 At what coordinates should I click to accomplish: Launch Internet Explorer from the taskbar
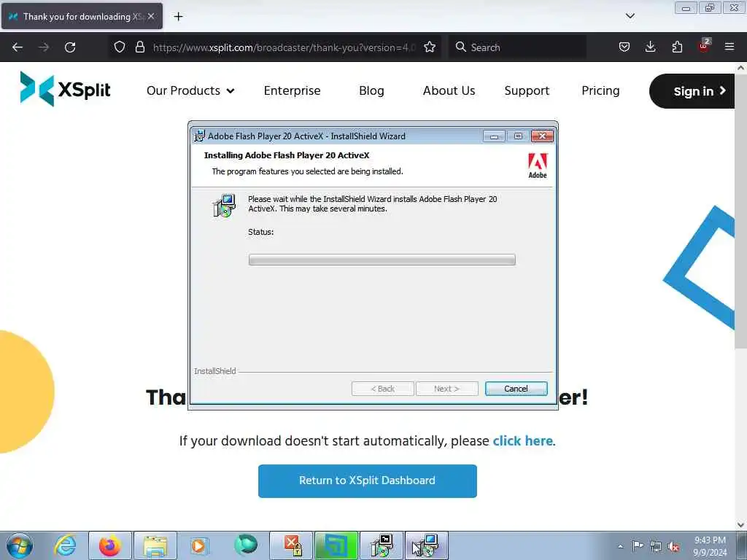coord(65,545)
